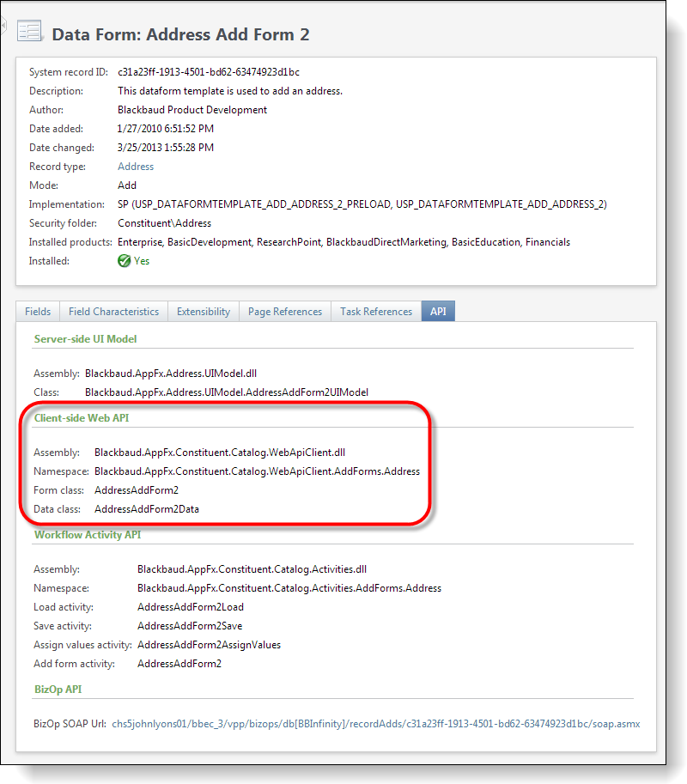Select the Extensibility tab
687x784 pixels.
coord(204,312)
